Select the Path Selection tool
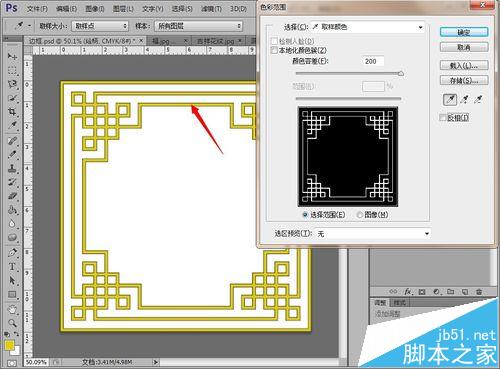The image size is (500, 369). click(x=12, y=281)
